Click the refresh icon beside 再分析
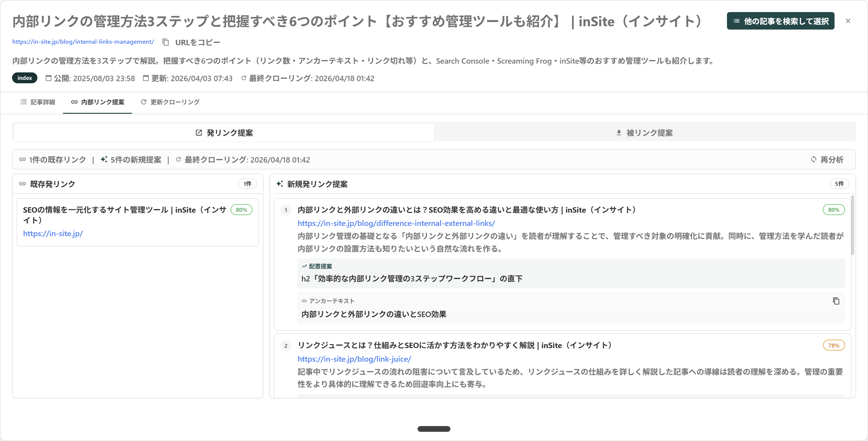The image size is (868, 441). pos(813,160)
